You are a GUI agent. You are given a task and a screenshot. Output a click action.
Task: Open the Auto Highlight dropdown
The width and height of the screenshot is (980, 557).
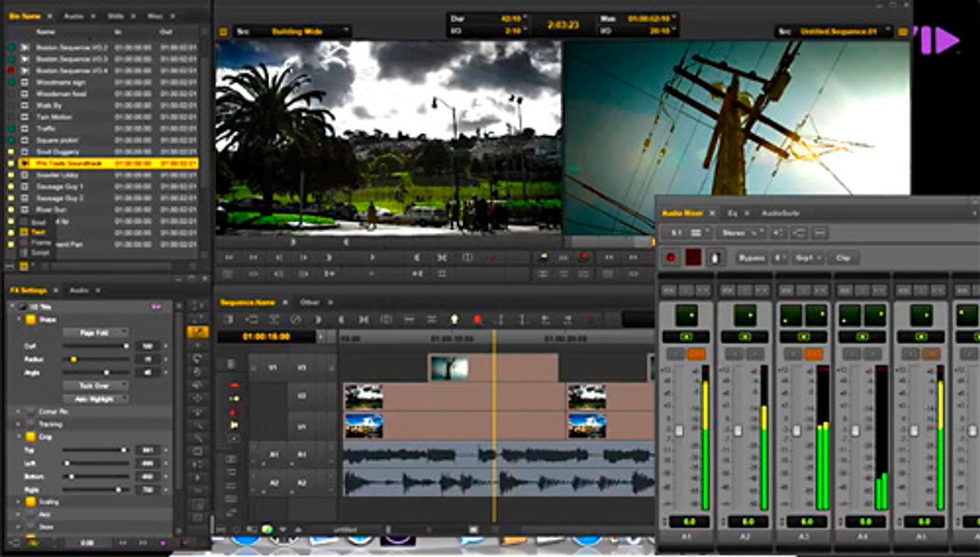tap(96, 399)
